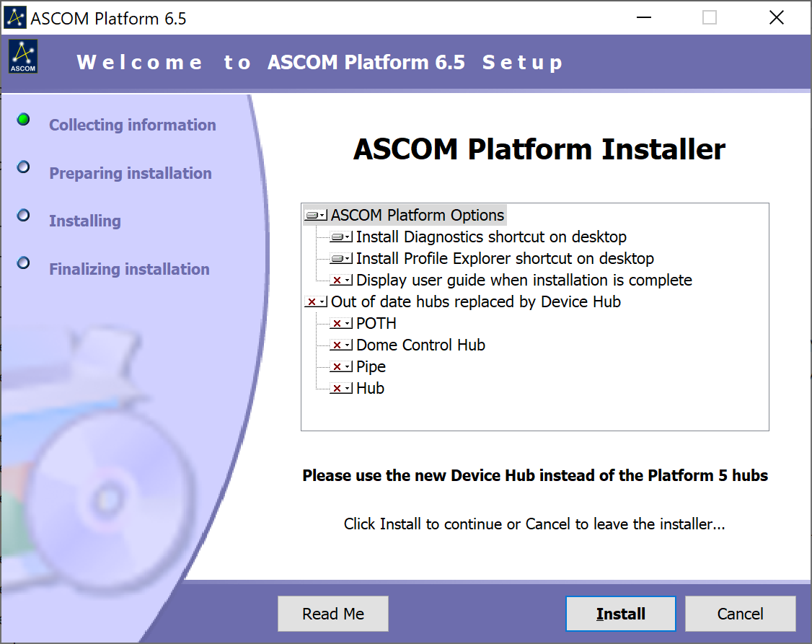
Task: Start installation with the Install button
Action: [x=620, y=614]
